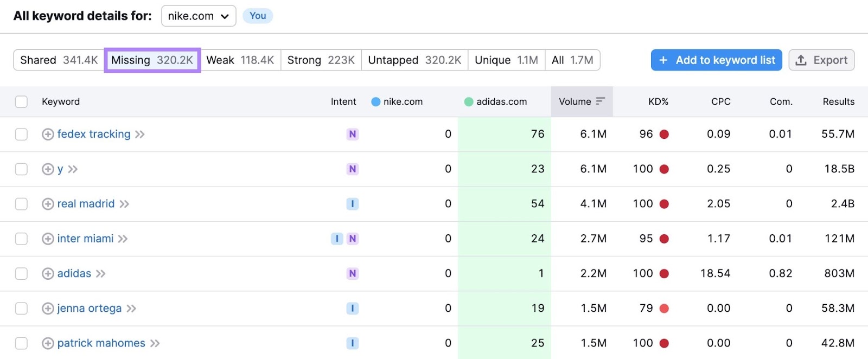Open the inter miami keyword link
The height and width of the screenshot is (359, 868).
click(85, 239)
